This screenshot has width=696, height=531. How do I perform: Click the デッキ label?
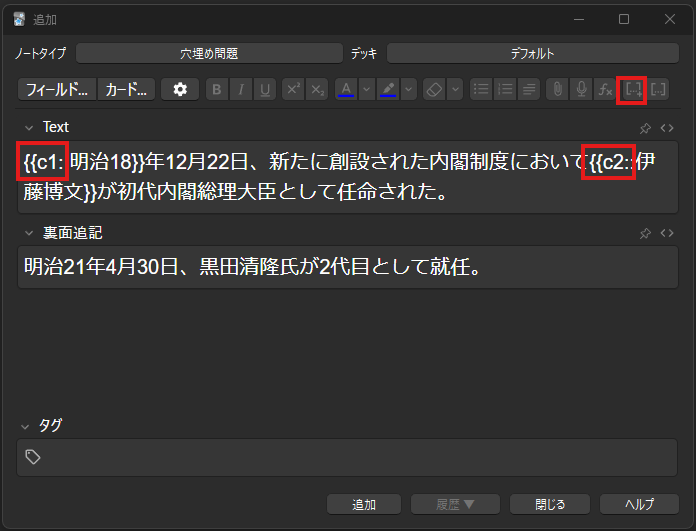(x=364, y=53)
